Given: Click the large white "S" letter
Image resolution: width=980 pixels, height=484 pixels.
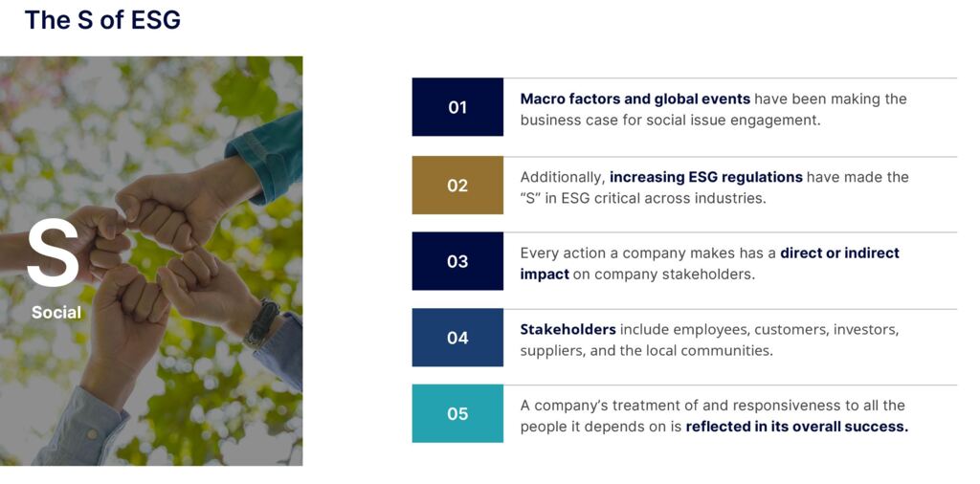Looking at the screenshot, I should pos(54,253).
